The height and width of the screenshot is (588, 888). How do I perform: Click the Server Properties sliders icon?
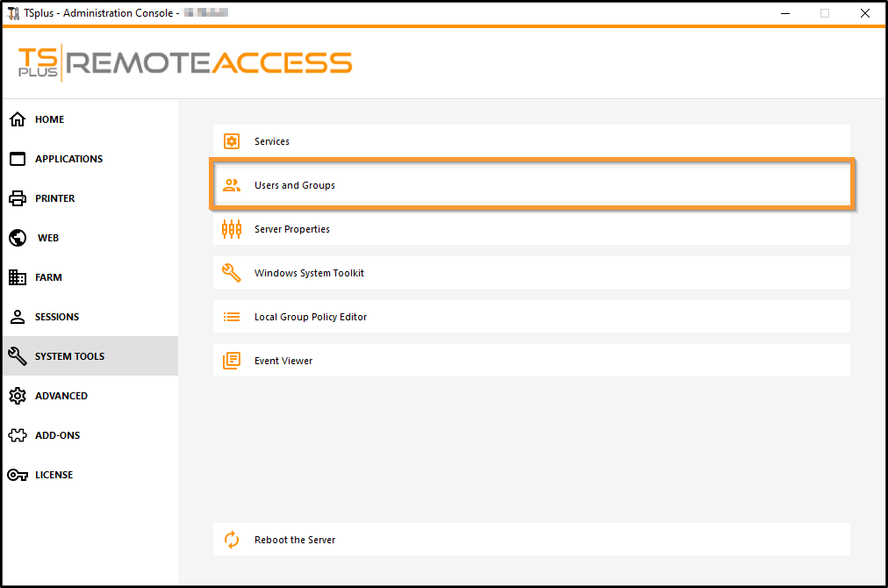(232, 229)
